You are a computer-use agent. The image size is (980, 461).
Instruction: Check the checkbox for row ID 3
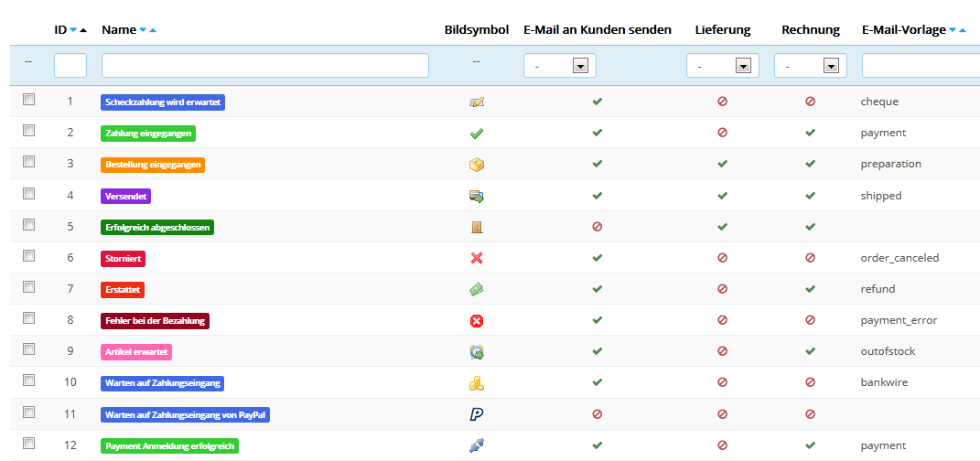[x=28, y=161]
